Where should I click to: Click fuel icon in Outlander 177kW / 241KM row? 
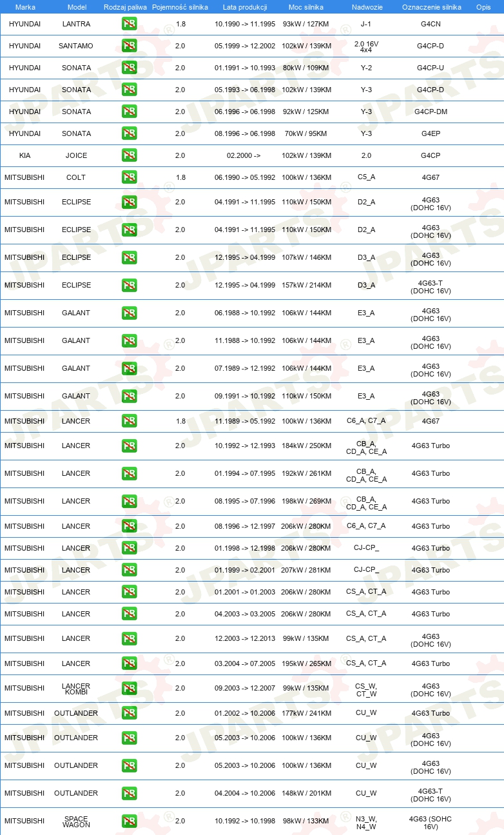129,713
